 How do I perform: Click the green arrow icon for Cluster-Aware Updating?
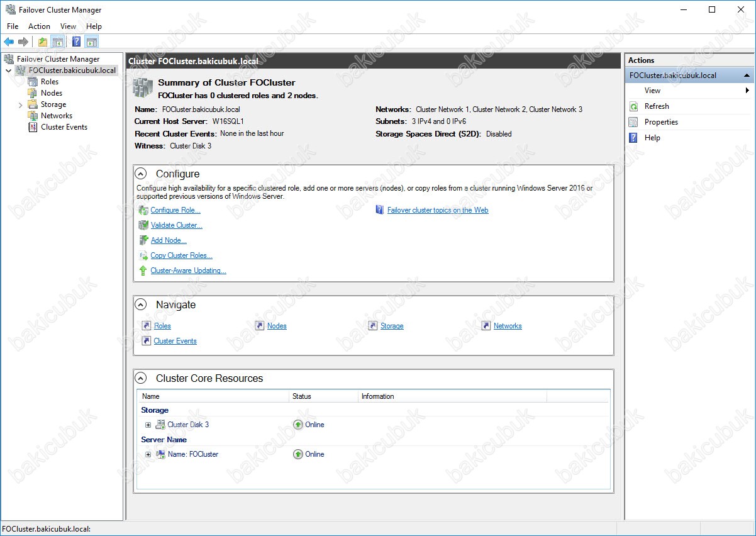[143, 271]
